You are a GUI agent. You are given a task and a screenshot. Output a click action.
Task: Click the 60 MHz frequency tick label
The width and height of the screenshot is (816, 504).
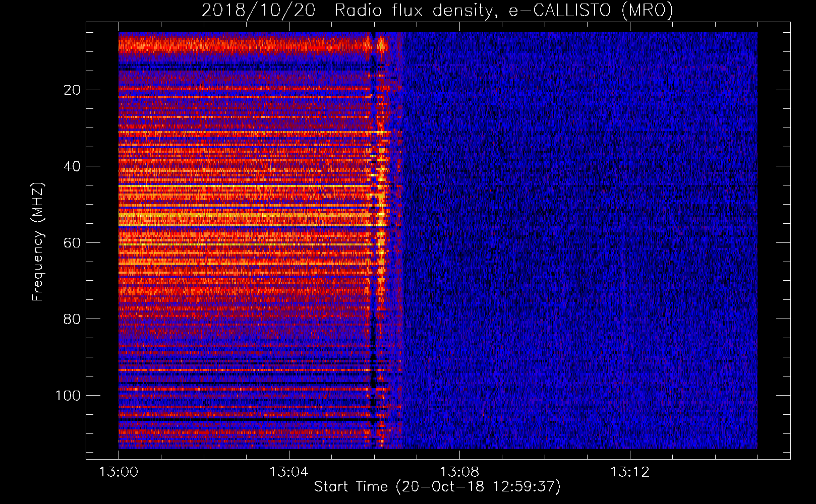[x=73, y=242]
